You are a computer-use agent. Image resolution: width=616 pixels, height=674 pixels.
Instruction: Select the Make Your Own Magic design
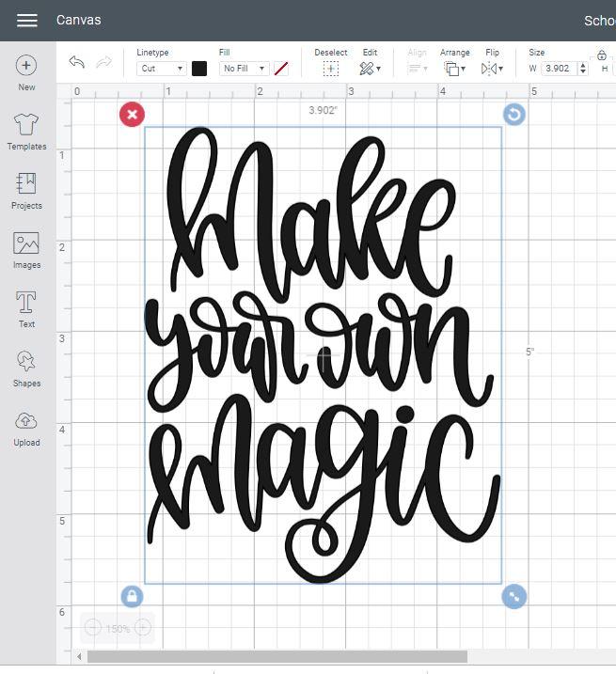point(324,355)
